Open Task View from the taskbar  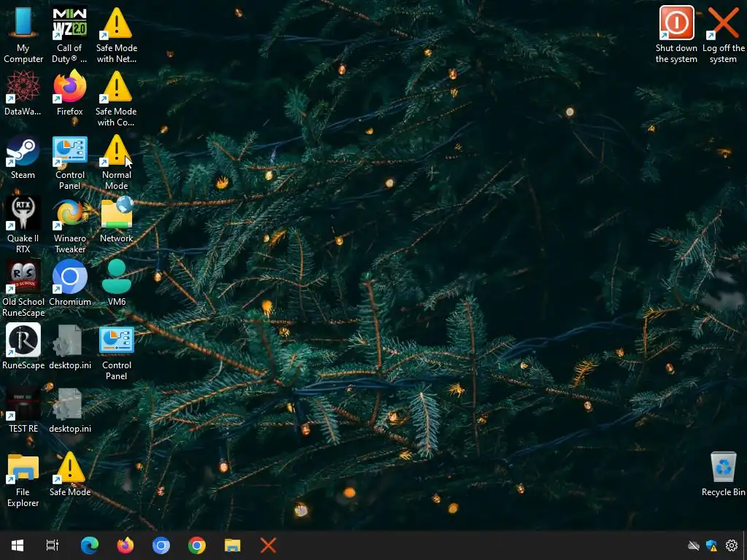(x=53, y=545)
